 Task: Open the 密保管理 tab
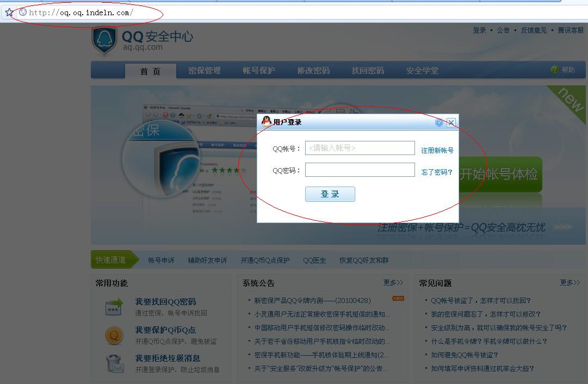(205, 71)
